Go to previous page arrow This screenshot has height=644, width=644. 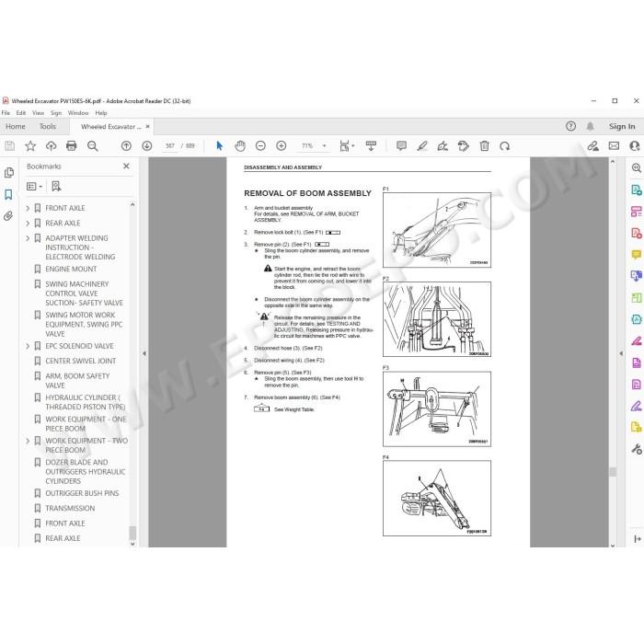(127, 145)
